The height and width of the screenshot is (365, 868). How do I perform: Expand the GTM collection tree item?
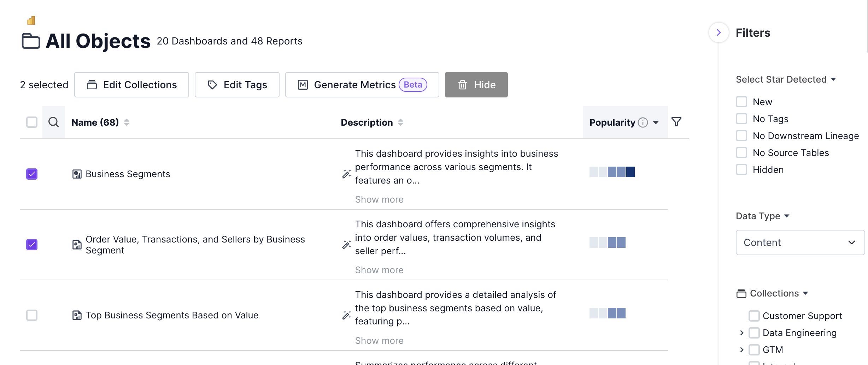click(741, 350)
